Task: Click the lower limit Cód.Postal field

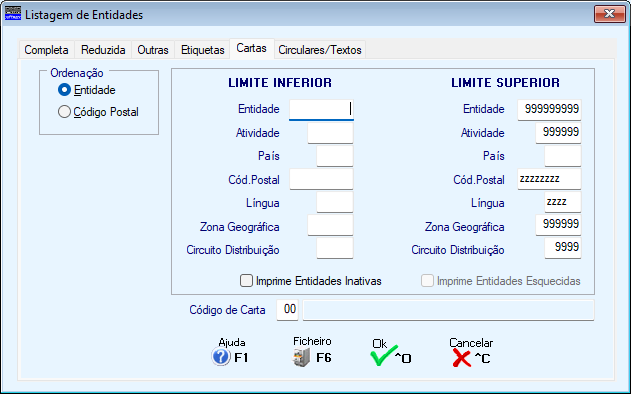Action: [321, 179]
